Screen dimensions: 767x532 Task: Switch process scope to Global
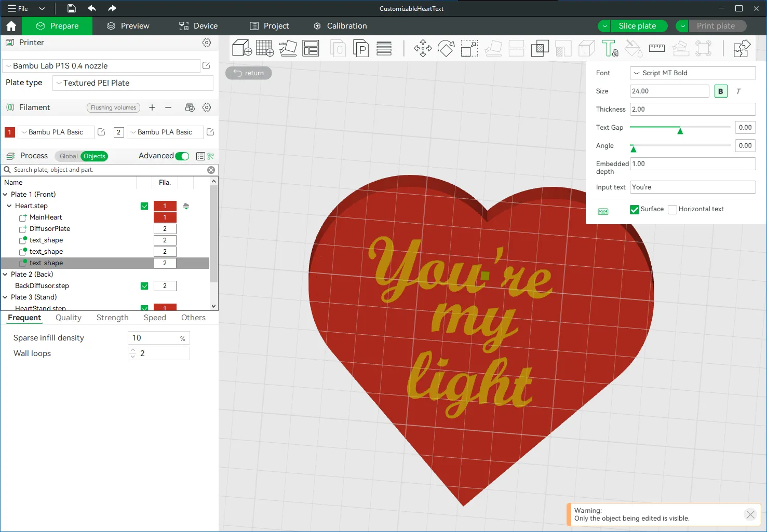tap(69, 156)
